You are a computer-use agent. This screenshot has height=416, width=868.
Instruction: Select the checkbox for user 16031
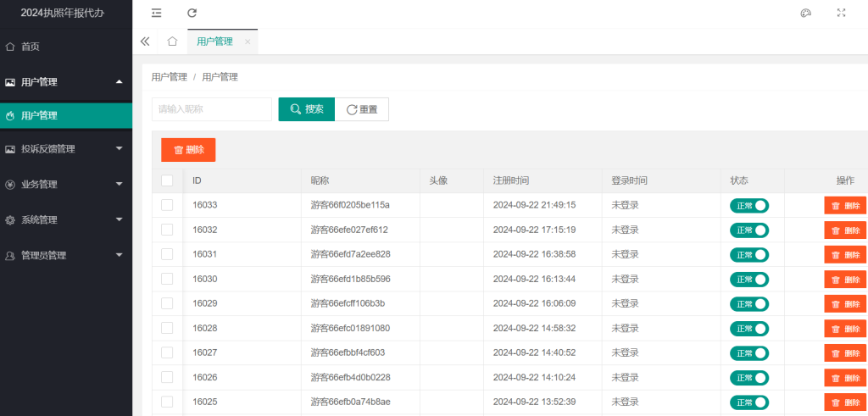[x=167, y=254]
